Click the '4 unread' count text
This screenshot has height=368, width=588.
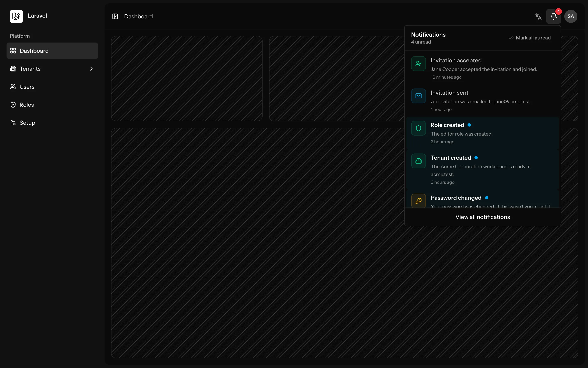[421, 42]
